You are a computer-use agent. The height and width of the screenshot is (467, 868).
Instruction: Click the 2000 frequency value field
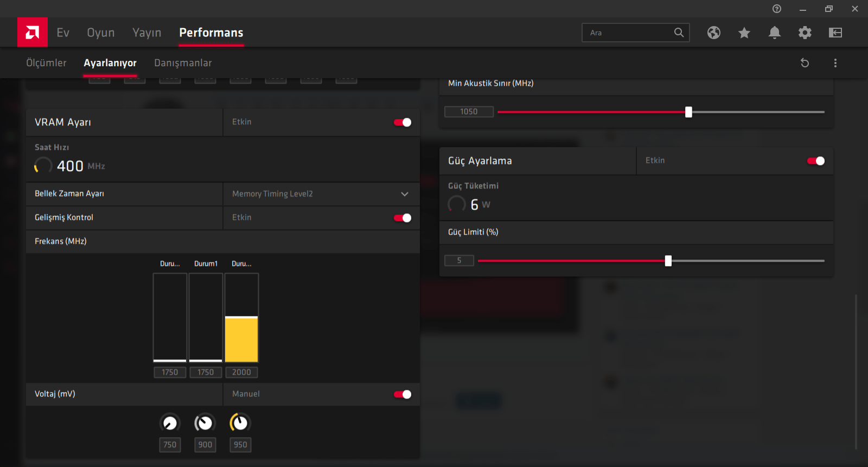pos(241,373)
